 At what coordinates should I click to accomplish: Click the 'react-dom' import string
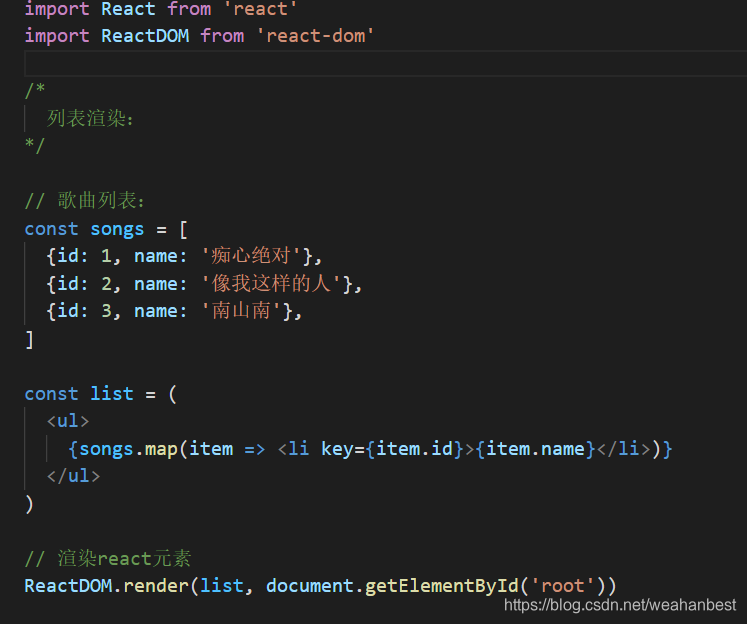pos(315,36)
